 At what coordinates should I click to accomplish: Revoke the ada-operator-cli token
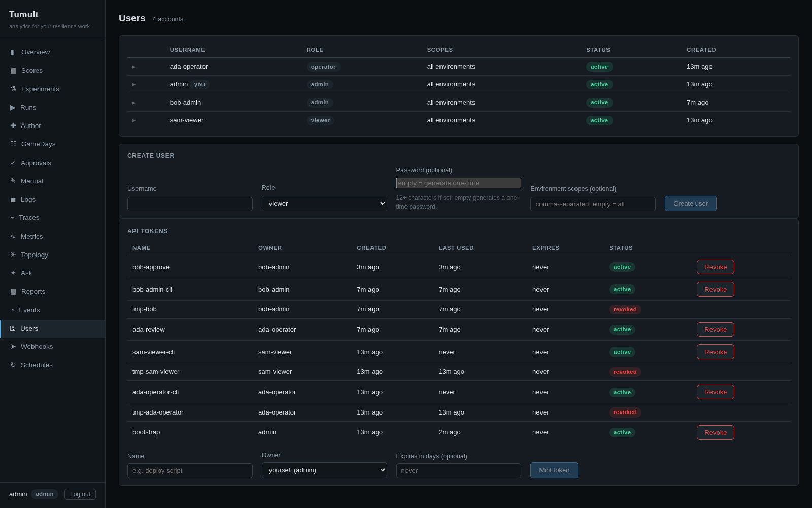tap(716, 392)
